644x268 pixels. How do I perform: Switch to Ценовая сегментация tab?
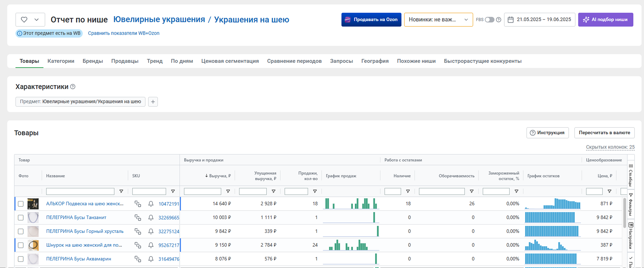pos(230,61)
